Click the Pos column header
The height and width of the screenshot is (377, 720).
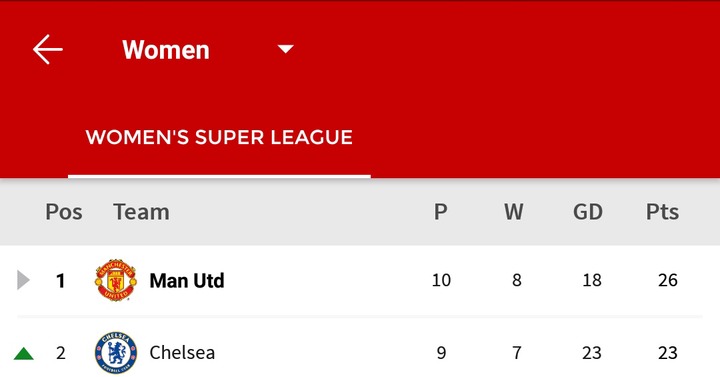[x=64, y=212]
